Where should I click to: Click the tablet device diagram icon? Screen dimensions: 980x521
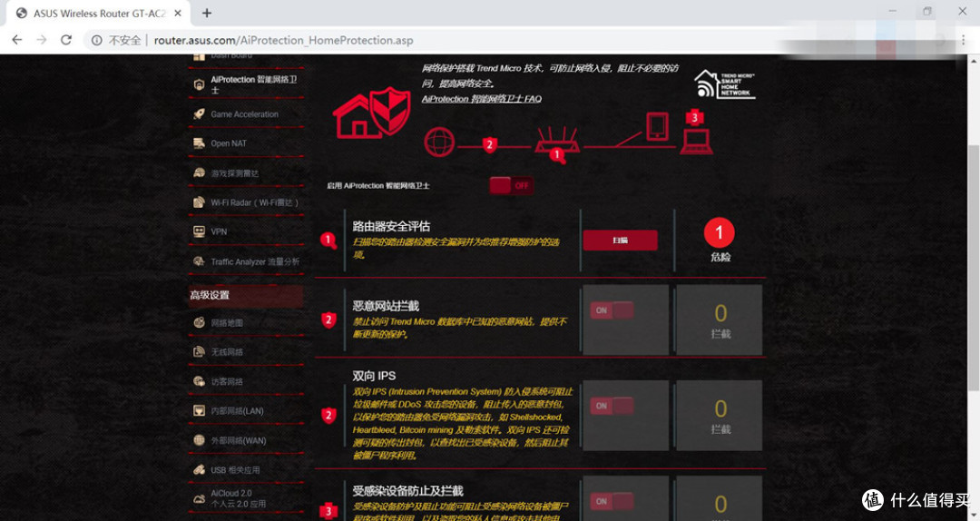click(657, 126)
